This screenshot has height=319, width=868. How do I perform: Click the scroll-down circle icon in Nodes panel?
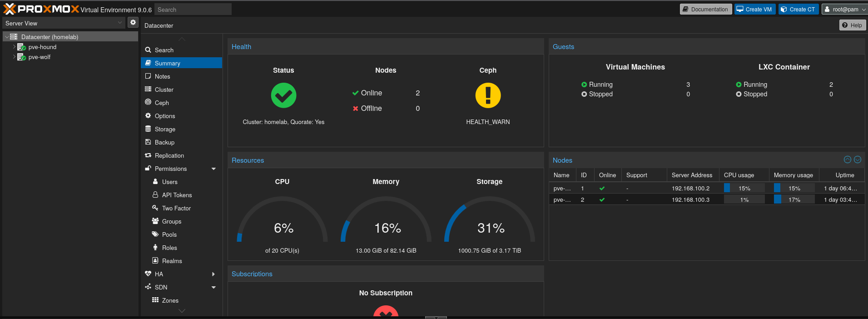[x=858, y=159]
